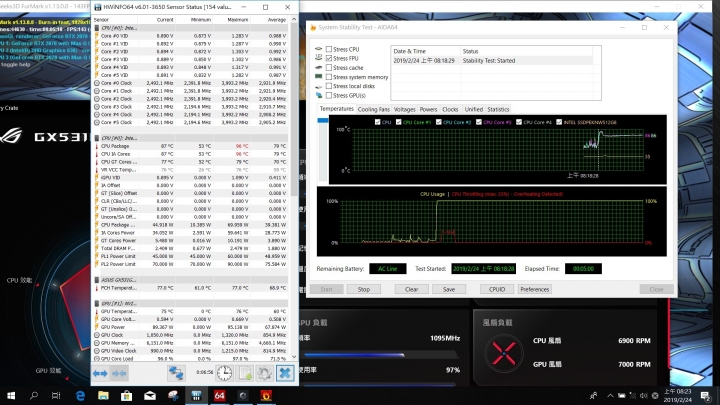The width and height of the screenshot is (720, 405).
Task: Click AIDA64 graph blue vertical slider
Action: click(x=323, y=120)
